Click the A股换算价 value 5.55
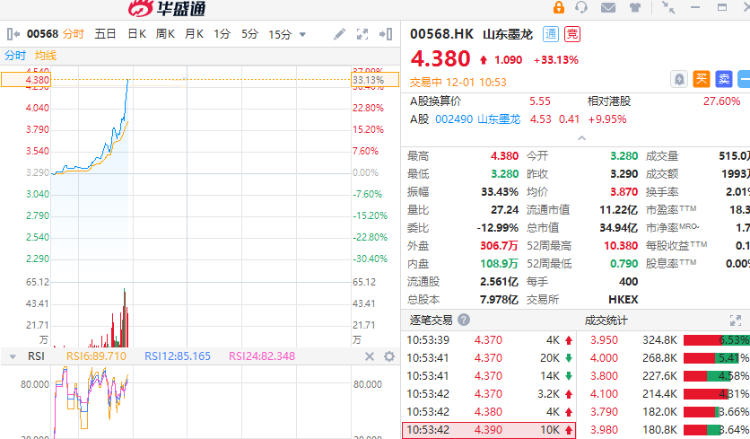The image size is (750, 439). 540,101
